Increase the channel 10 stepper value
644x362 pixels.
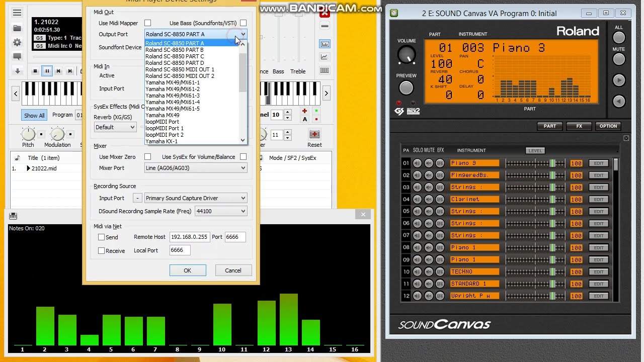click(x=287, y=112)
